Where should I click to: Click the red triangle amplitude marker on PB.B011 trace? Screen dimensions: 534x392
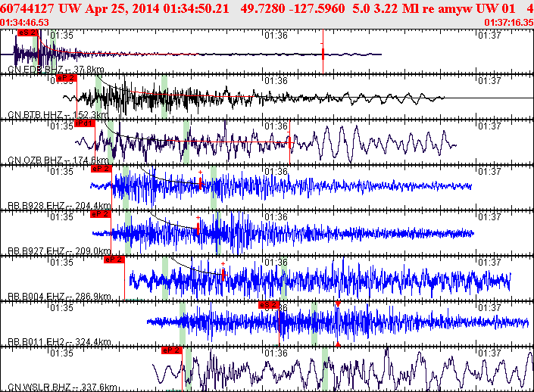[338, 304]
